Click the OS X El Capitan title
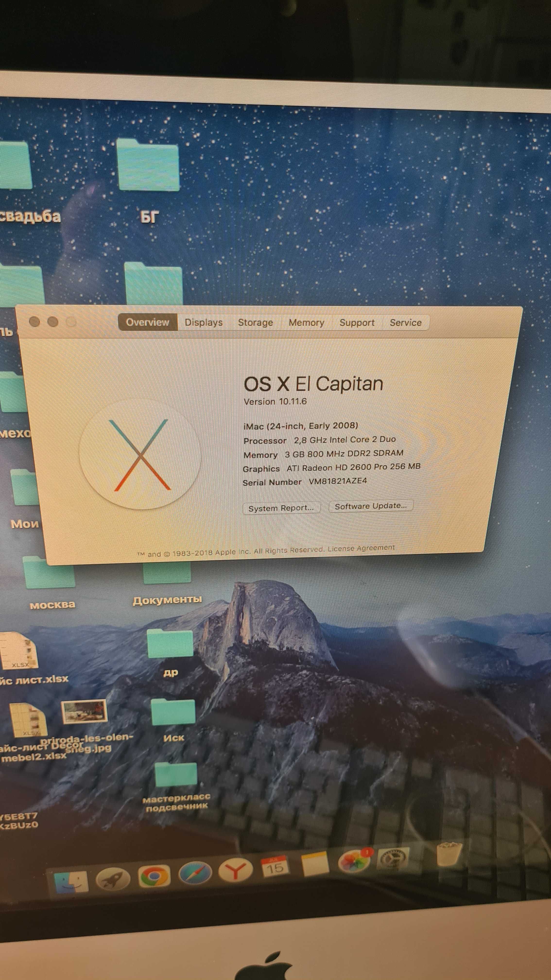The width and height of the screenshot is (551, 980). pyautogui.click(x=313, y=384)
